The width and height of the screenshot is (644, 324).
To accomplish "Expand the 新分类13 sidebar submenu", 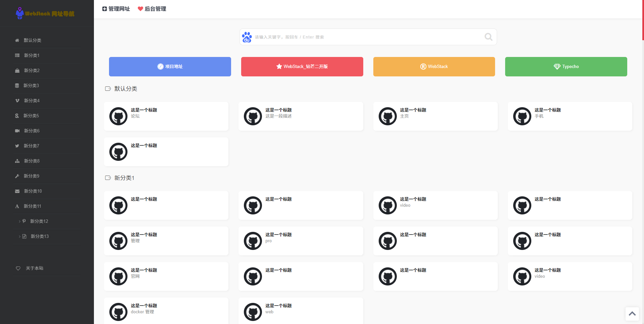I will [x=39, y=236].
